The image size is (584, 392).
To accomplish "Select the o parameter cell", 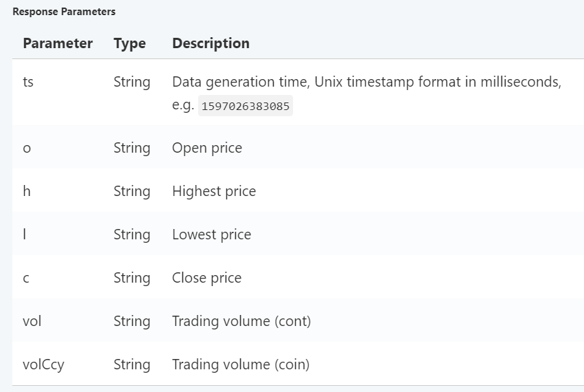I will point(27,148).
